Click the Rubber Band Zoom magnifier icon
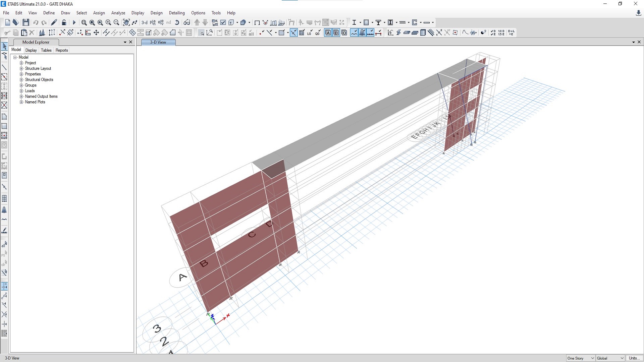 point(84,22)
